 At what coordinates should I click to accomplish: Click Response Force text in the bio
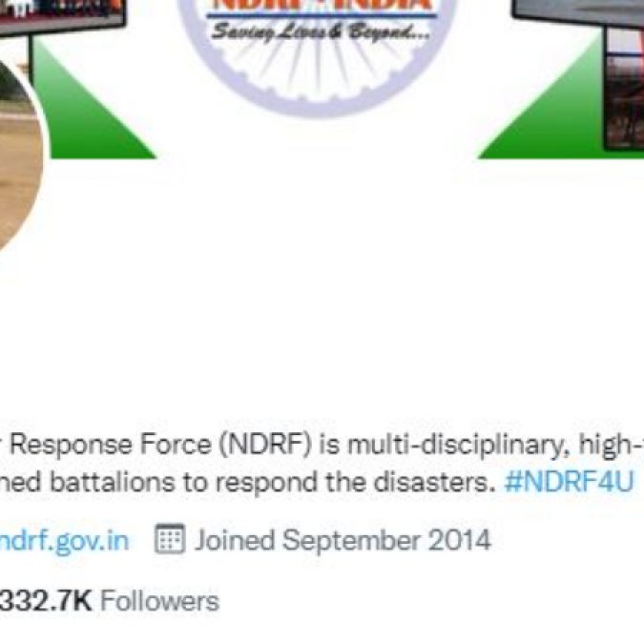tap(111, 446)
